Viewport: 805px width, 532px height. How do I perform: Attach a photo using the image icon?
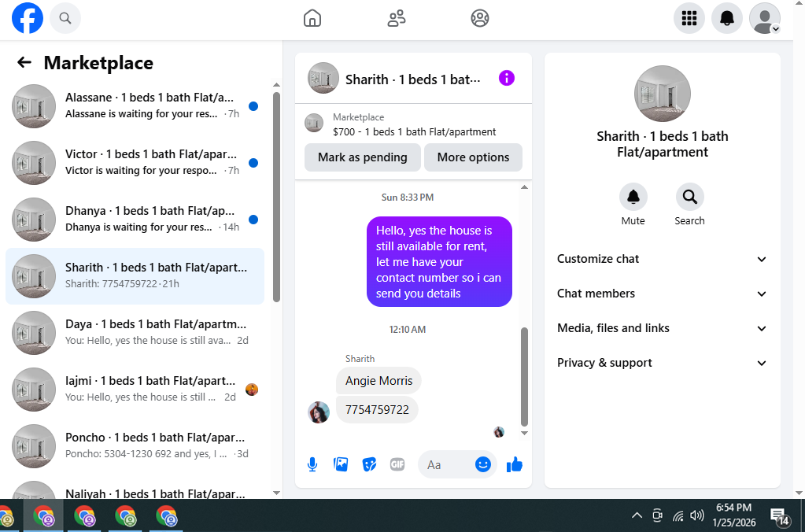click(341, 464)
